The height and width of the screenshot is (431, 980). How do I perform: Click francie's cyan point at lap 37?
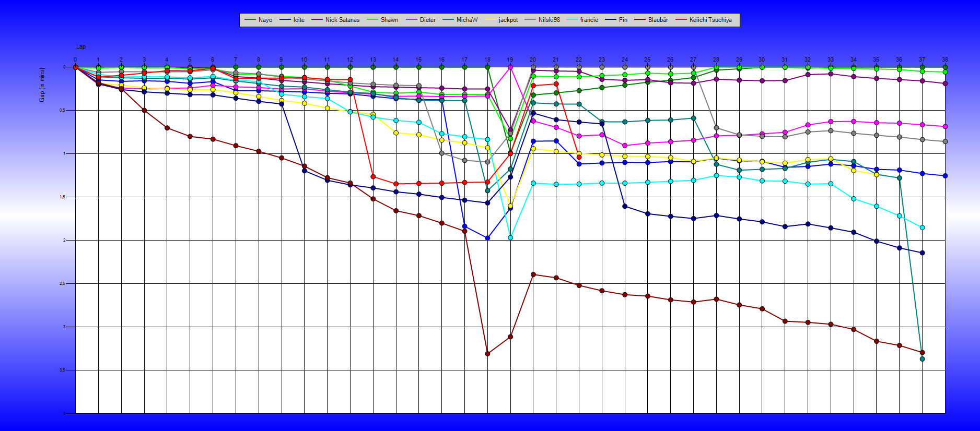(922, 228)
